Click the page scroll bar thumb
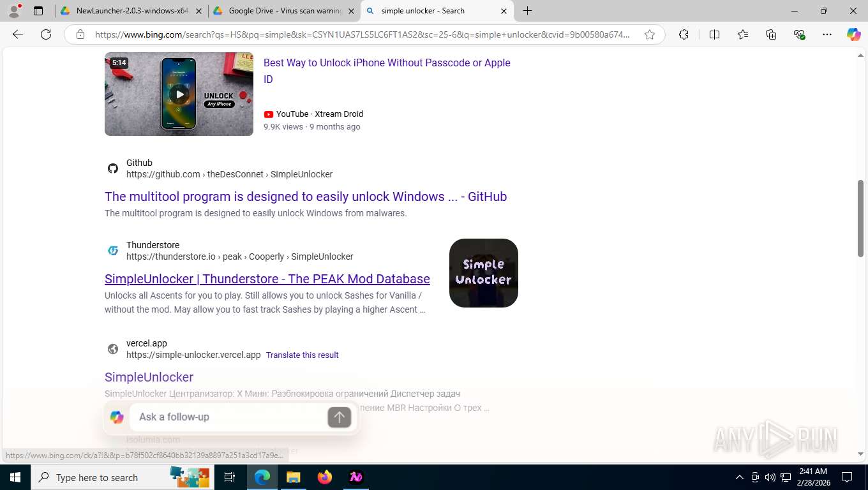Viewport: 868px width, 490px height. 860,218
